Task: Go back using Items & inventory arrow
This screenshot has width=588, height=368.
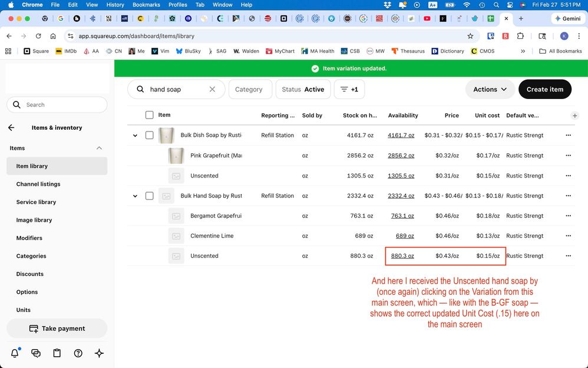Action: pyautogui.click(x=11, y=127)
